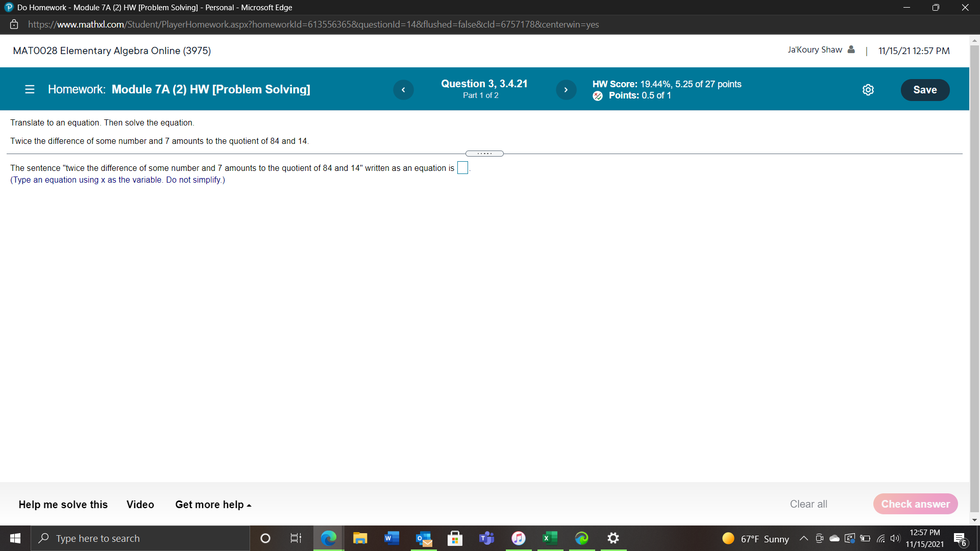Expand the Get more help menu

click(x=212, y=505)
